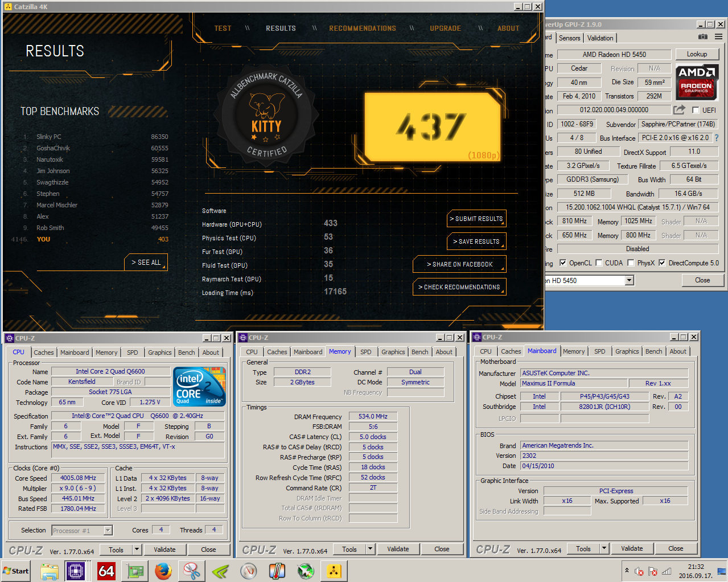Viewport: 728px width, 582px height.
Task: Open the gauge dial taskbar icon
Action: point(249,571)
